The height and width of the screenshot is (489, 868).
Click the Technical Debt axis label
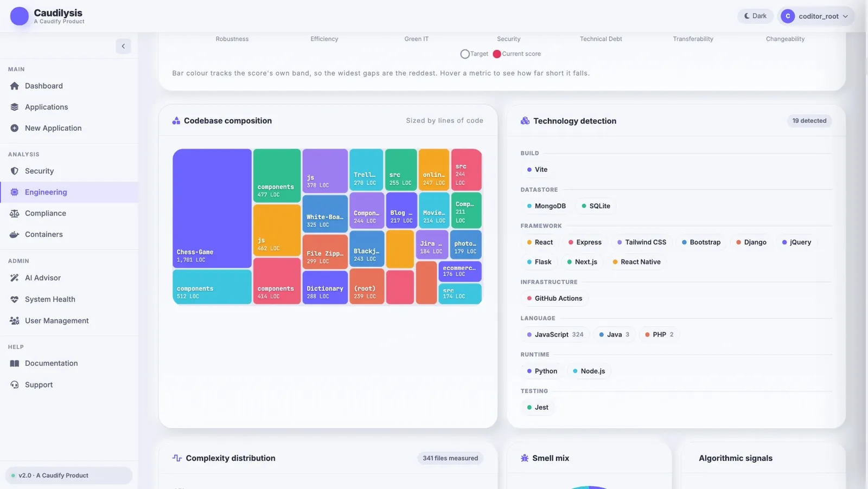click(x=601, y=39)
